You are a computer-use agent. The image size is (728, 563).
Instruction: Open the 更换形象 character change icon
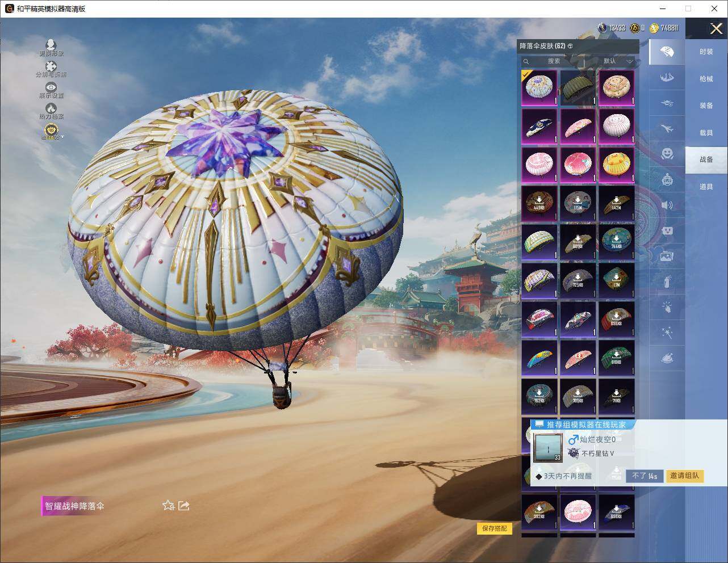[51, 47]
